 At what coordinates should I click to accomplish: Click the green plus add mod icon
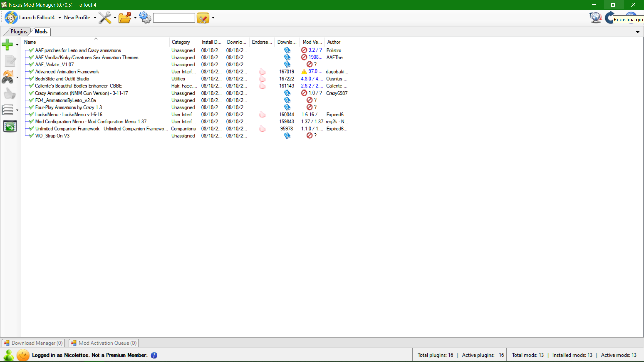[7, 44]
